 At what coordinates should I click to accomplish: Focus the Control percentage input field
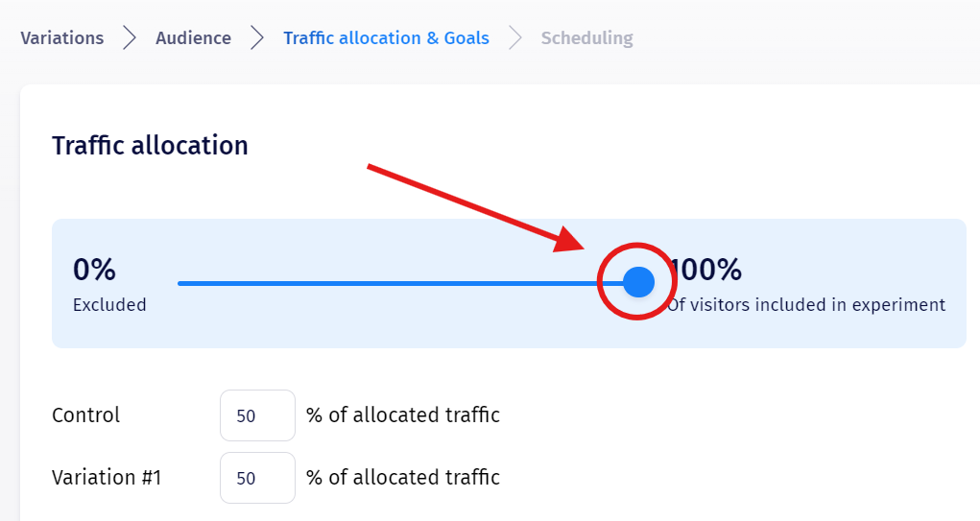click(257, 415)
